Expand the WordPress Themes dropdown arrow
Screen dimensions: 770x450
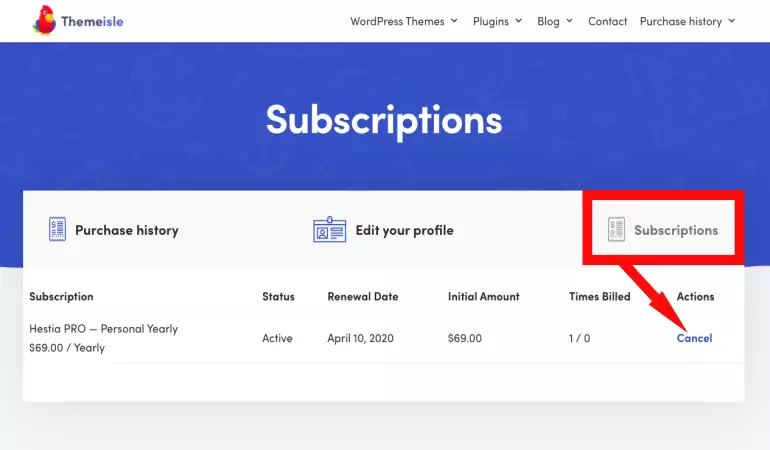coord(454,21)
